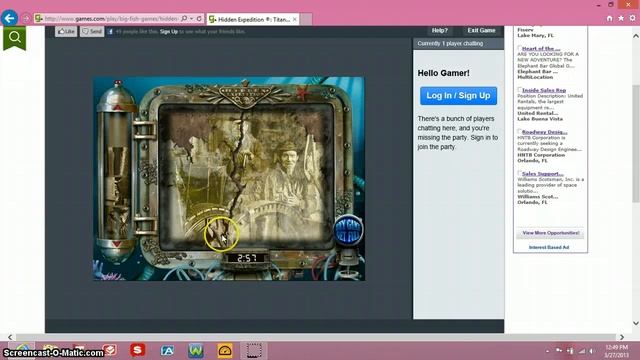Click the browser forward arrow
The image size is (640, 360).
(26, 18)
